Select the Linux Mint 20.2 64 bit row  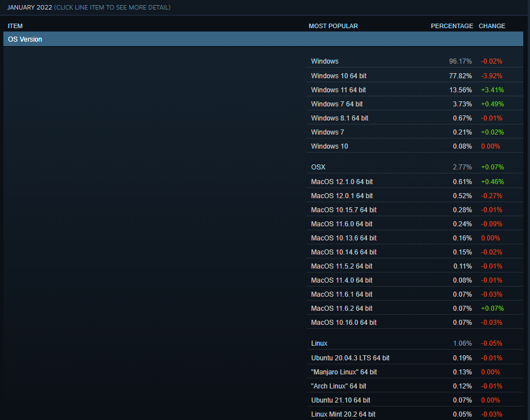415,414
